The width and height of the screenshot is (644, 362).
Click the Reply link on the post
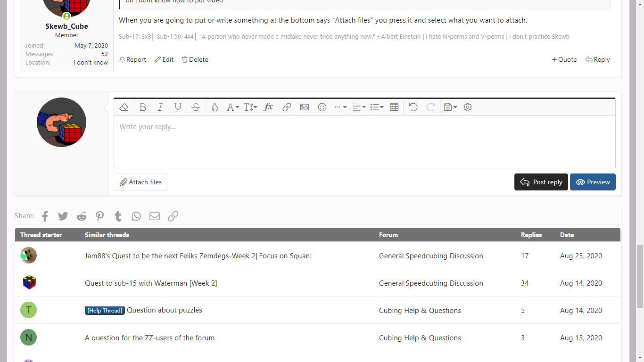click(x=598, y=59)
